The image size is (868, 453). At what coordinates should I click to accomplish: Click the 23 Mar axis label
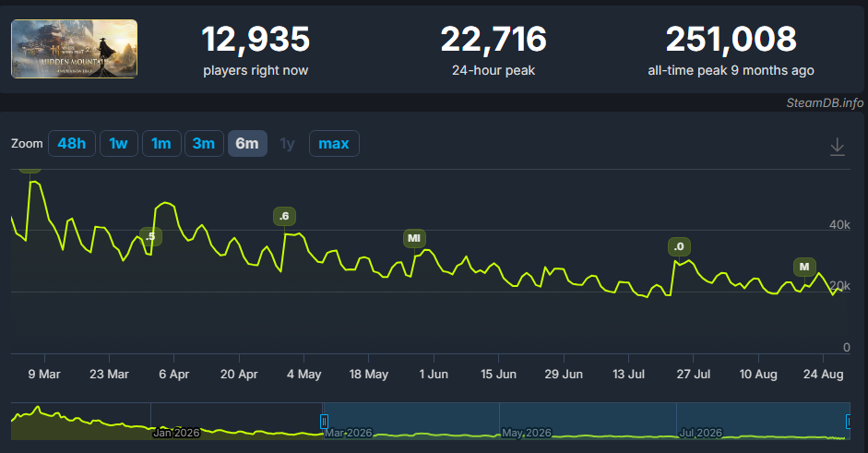109,374
